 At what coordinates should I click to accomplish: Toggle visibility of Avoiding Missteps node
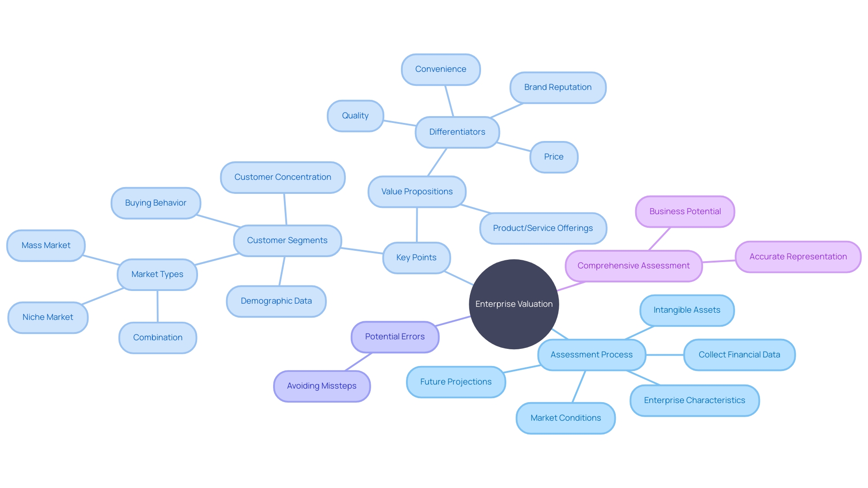coord(320,385)
